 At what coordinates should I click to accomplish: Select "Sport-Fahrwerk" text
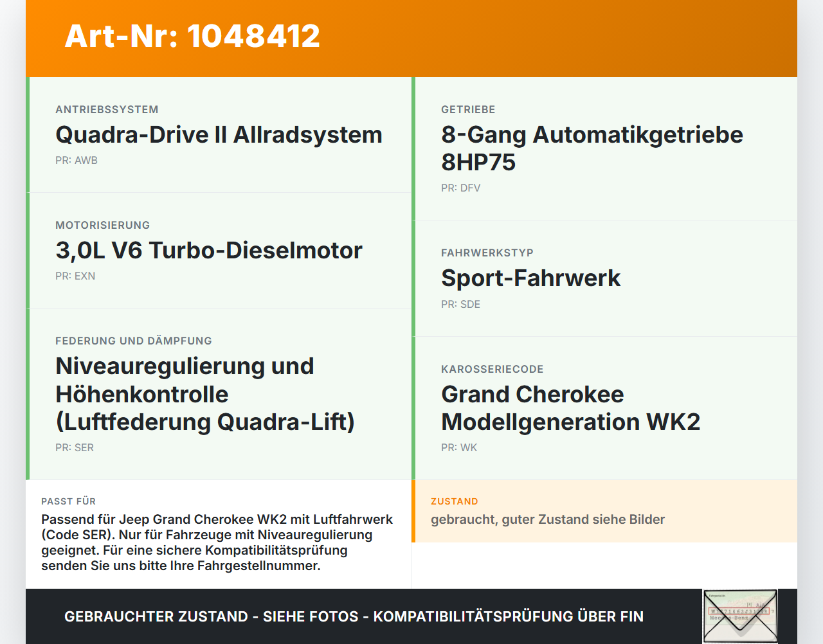530,278
